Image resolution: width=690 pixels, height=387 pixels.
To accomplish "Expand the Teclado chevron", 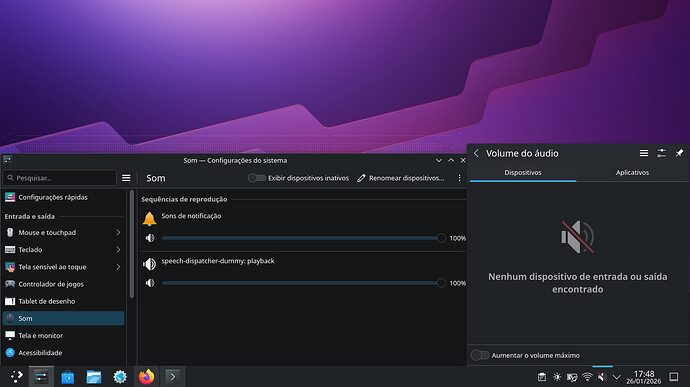I will [118, 250].
